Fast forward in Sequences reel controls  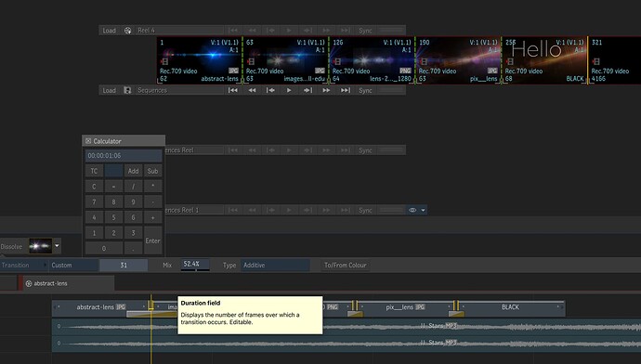326,90
